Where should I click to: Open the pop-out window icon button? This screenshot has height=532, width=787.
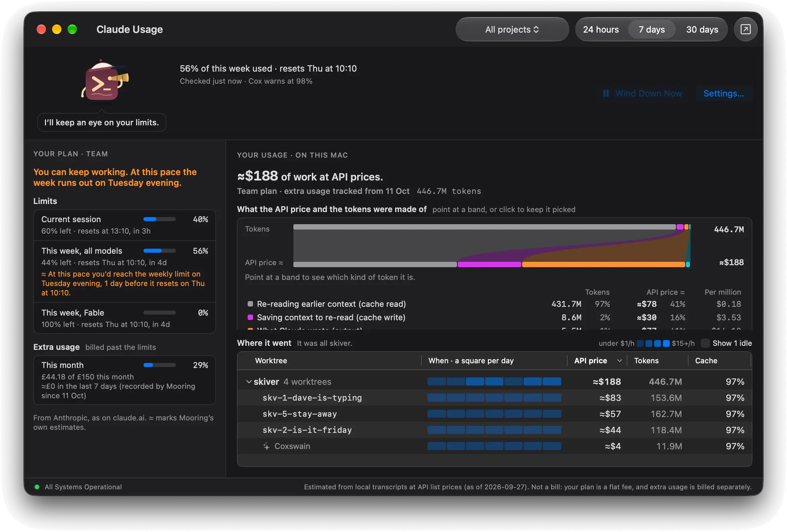click(x=745, y=30)
